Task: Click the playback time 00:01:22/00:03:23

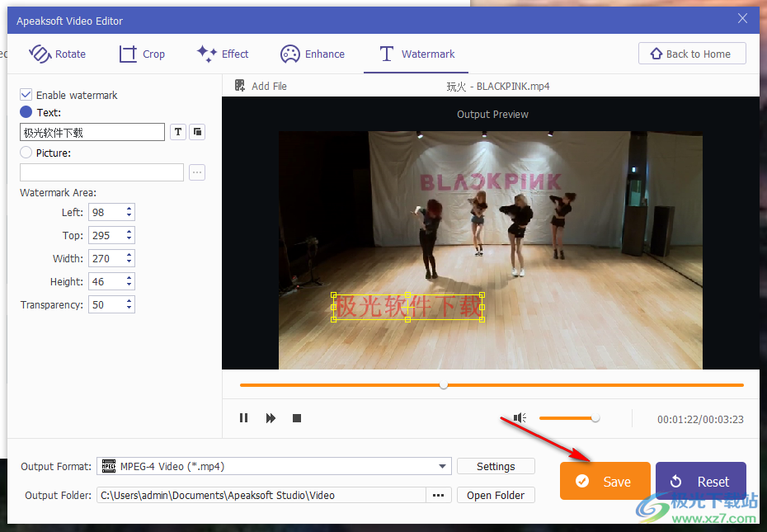Action: pyautogui.click(x=700, y=419)
